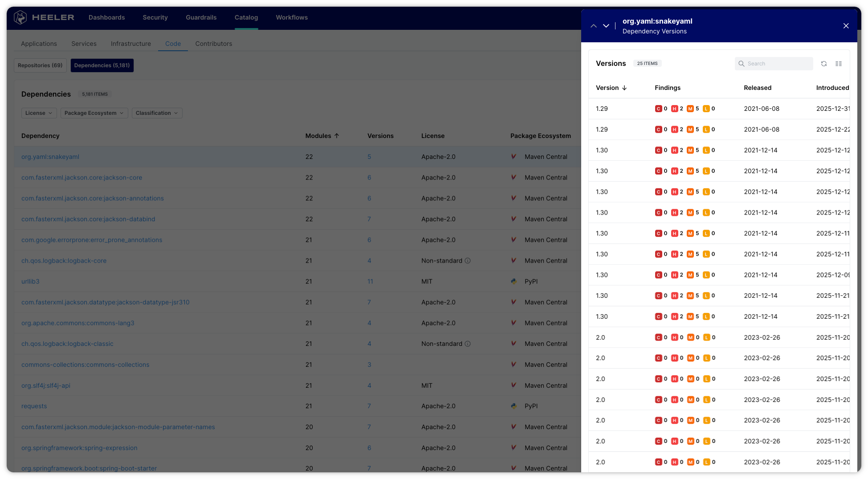Open the urllib3 dependency link
The image size is (868, 479).
click(30, 281)
